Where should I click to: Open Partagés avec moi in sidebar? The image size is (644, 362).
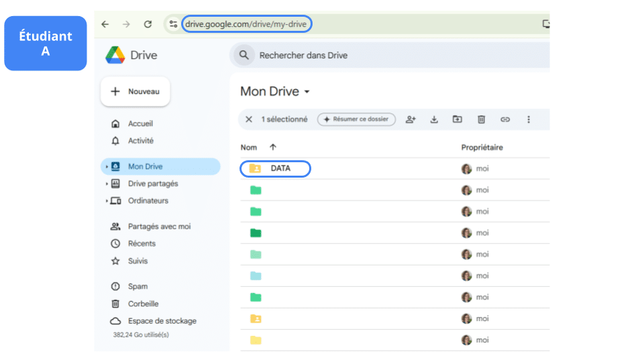[159, 227]
